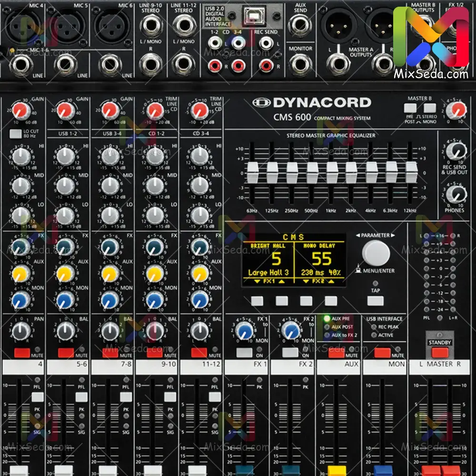
Task: Click the blue MON knob on channel 7-8
Action: [110, 299]
